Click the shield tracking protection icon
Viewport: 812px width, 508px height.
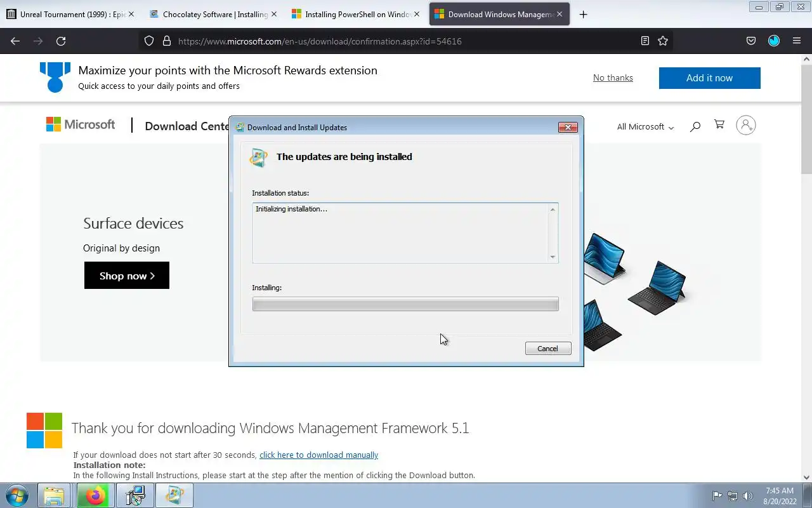[149, 41]
